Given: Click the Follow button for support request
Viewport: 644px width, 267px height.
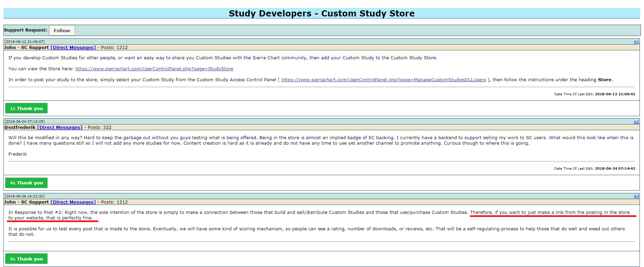Looking at the screenshot, I should (62, 30).
